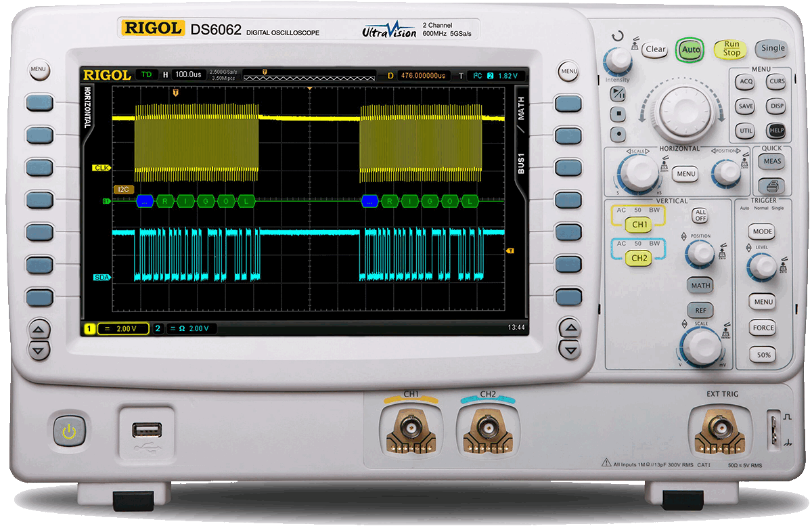812x526 pixels.
Task: Select the CH1 BNC input connector
Action: pos(410,427)
